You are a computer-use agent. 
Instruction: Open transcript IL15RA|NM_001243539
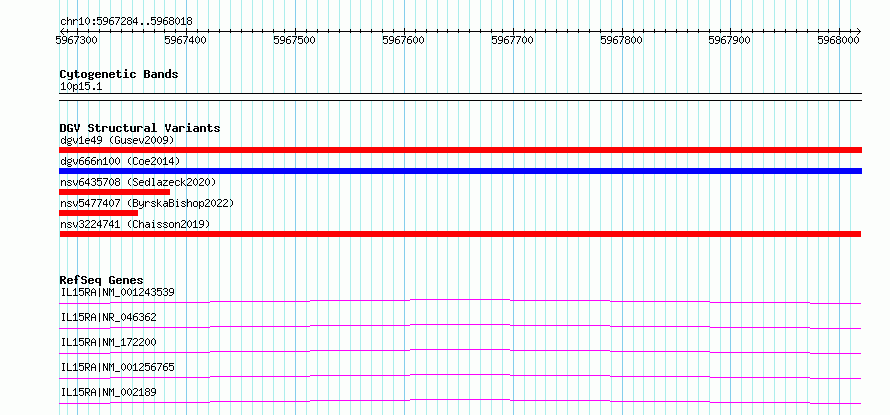coord(117,292)
